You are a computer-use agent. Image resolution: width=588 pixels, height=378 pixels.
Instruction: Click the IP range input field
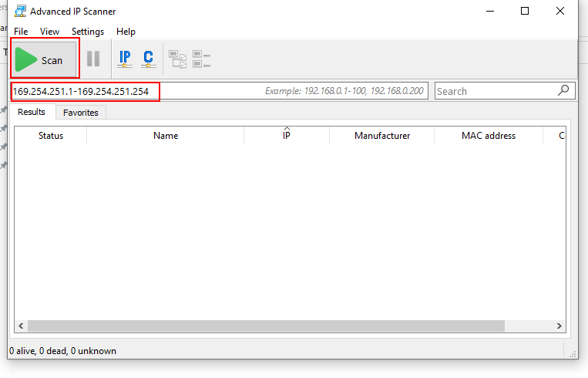[x=220, y=91]
